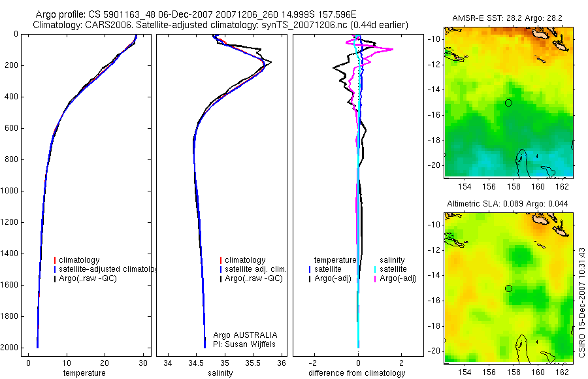Click the magenta salinity peak in difference plot

[x=392, y=49]
